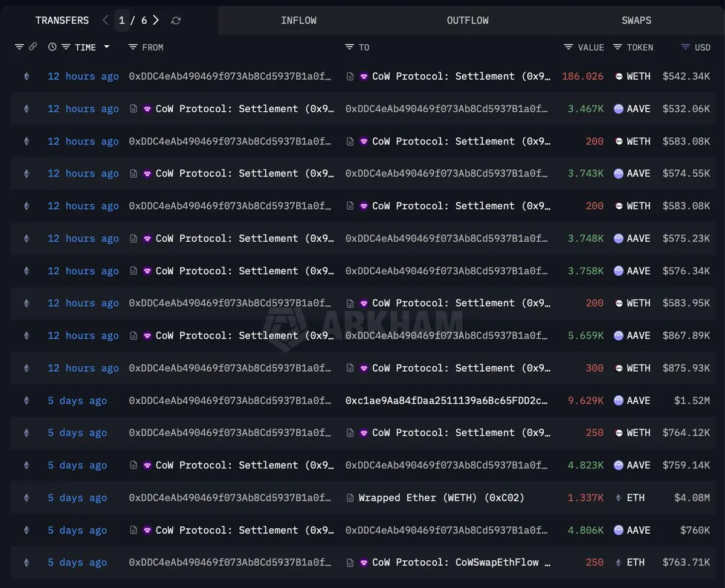
Task: Click the AAVE token icon in $1.52M row
Action: click(618, 401)
